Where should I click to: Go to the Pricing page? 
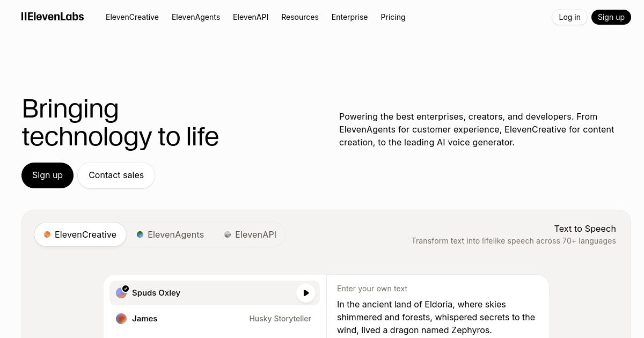(x=393, y=17)
